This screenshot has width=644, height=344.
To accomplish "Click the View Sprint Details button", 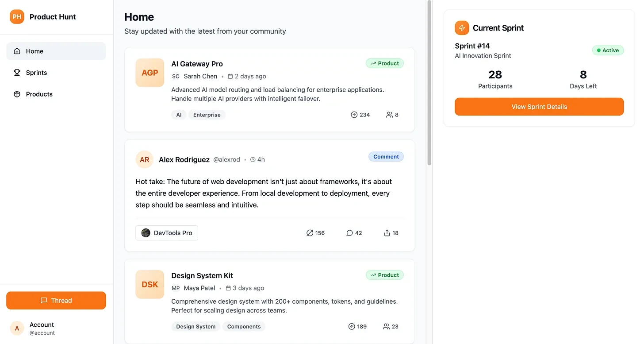I will 539,107.
